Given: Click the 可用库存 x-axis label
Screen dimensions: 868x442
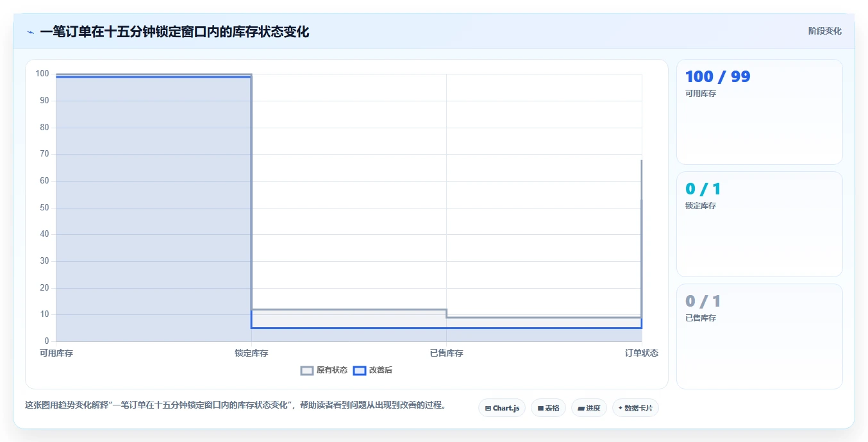Looking at the screenshot, I should pyautogui.click(x=56, y=353).
